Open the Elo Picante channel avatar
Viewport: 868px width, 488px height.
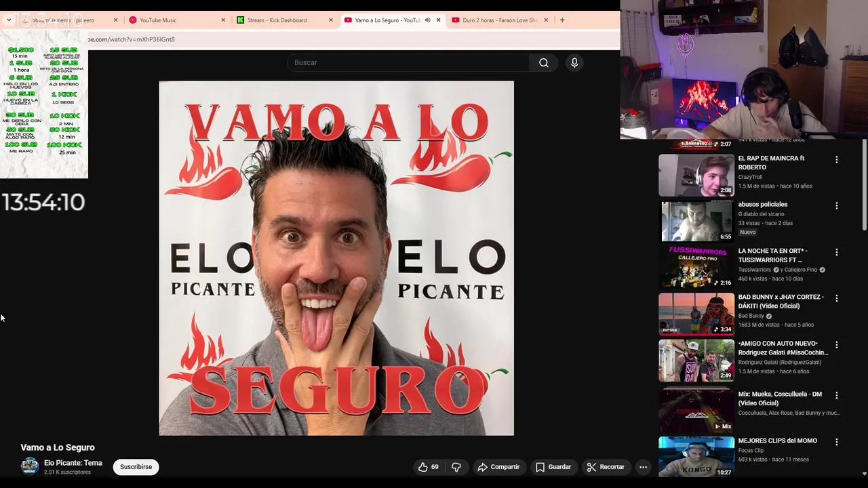(30, 466)
